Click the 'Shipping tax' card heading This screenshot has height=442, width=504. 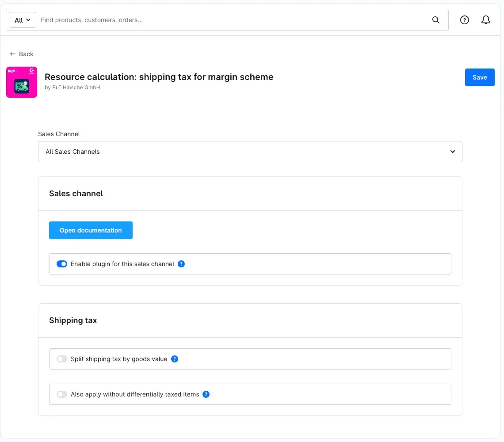pos(73,320)
